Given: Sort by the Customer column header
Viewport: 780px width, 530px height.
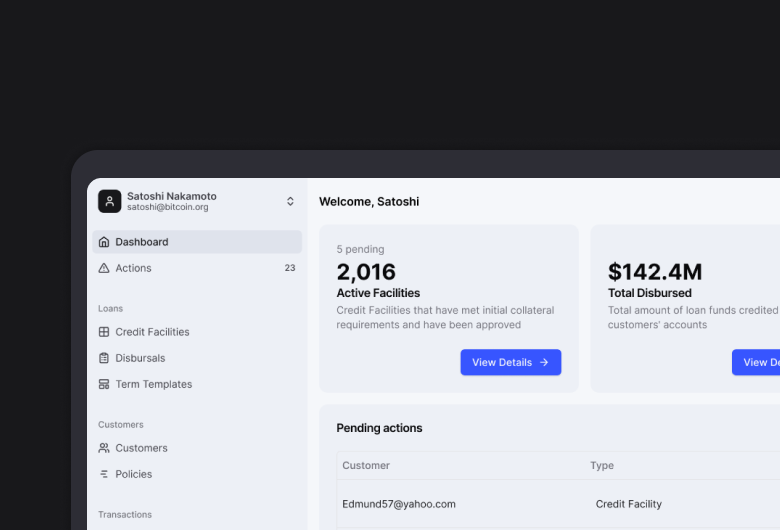Looking at the screenshot, I should click(x=366, y=465).
